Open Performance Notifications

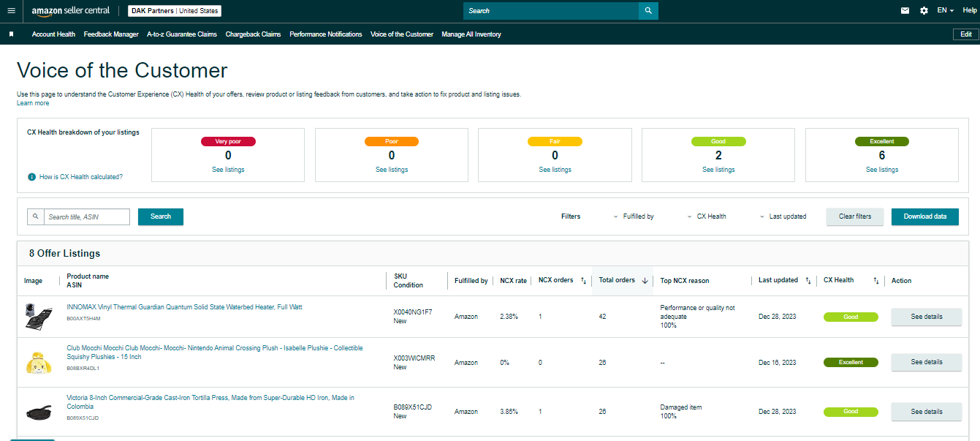[x=326, y=34]
